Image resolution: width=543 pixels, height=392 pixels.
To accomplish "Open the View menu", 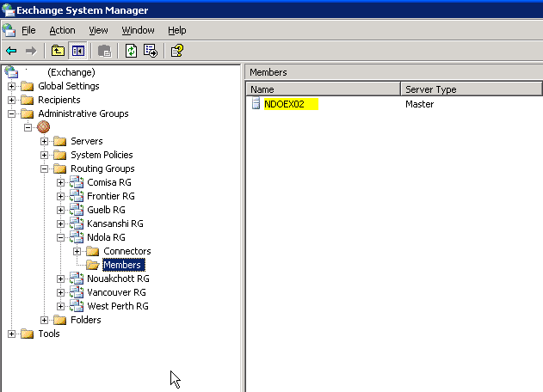I will [98, 30].
